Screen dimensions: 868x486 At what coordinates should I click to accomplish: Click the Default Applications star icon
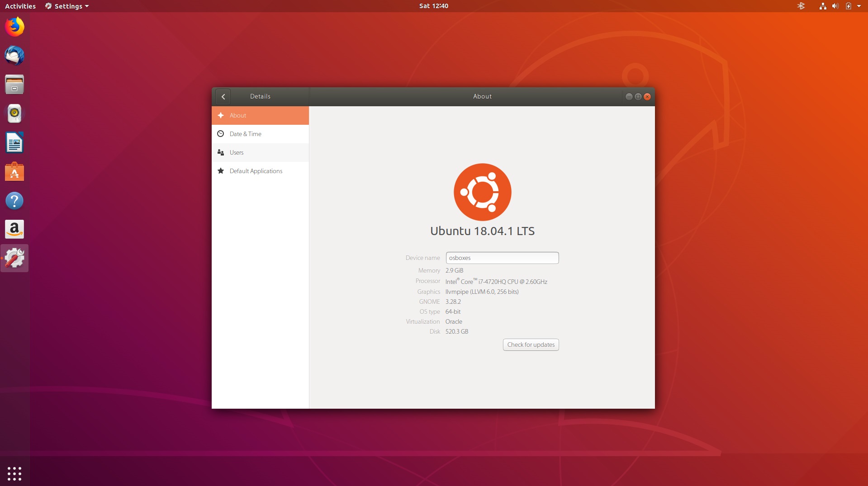[x=221, y=171]
